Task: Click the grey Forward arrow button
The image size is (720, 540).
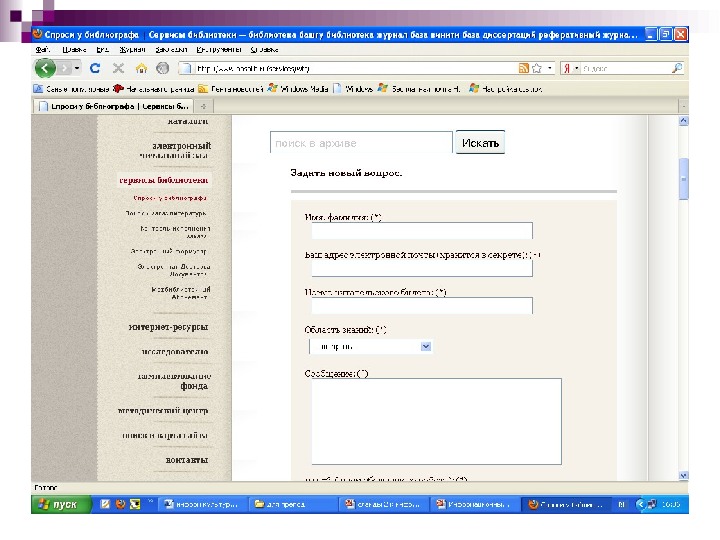Action: coord(64,68)
